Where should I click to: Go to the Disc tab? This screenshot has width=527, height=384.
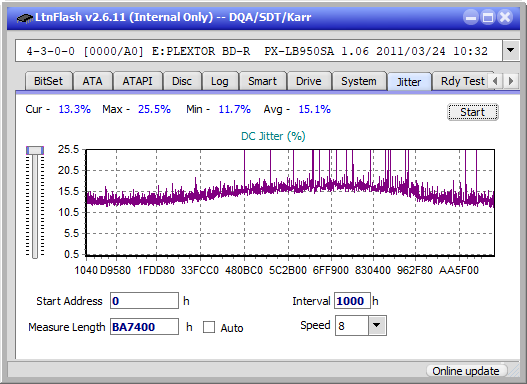coord(182,81)
